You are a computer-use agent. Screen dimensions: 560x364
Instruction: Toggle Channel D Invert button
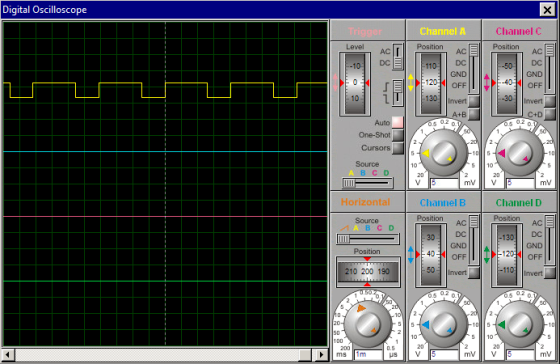click(550, 273)
